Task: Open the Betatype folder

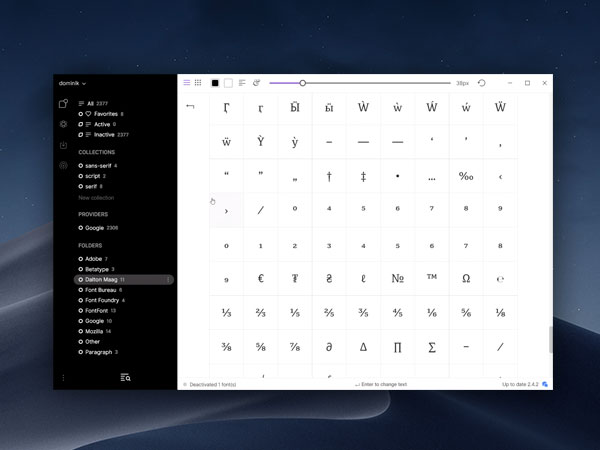Action: pyautogui.click(x=99, y=269)
